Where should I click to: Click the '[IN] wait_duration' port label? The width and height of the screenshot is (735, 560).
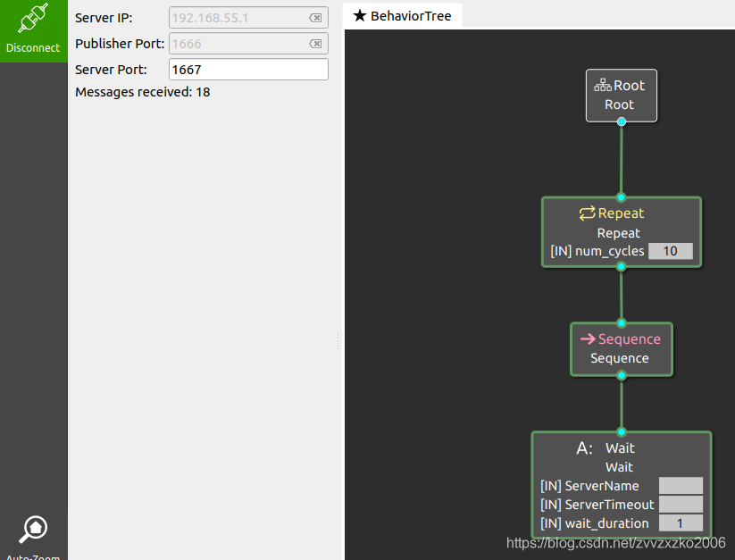[x=595, y=523]
